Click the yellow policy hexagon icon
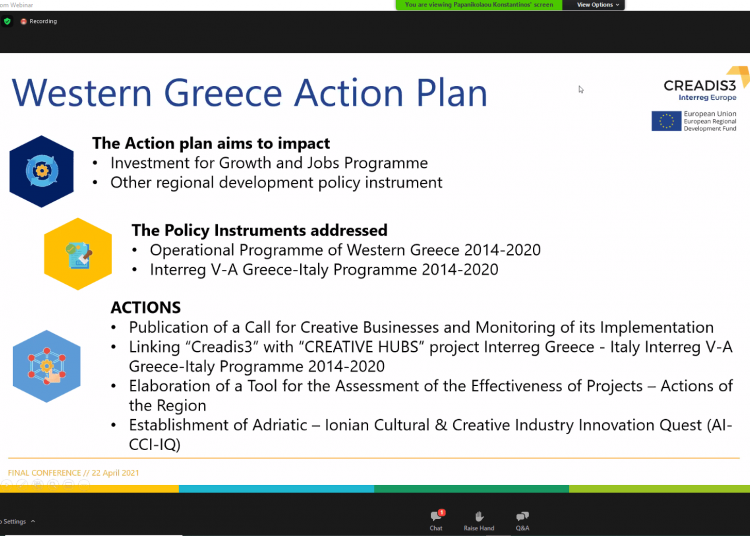 [78, 253]
